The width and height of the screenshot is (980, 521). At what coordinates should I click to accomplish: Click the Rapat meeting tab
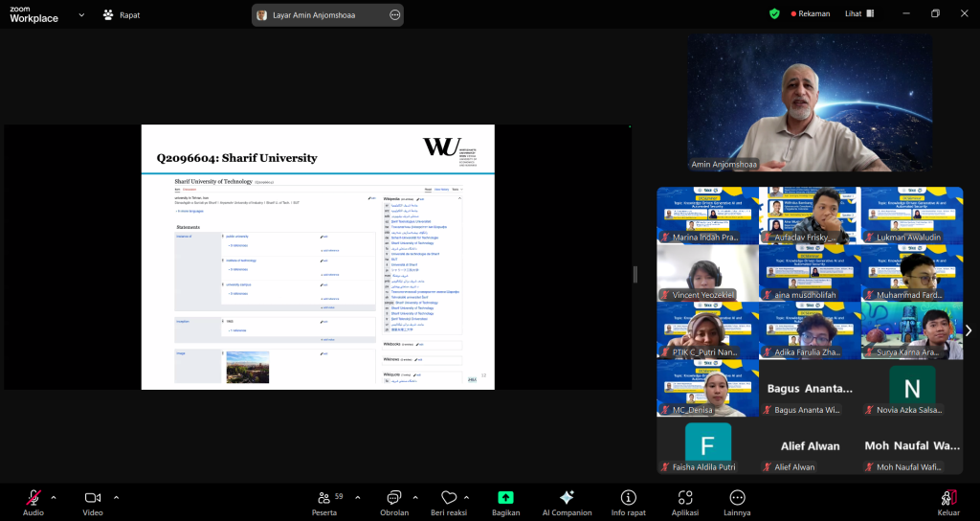(122, 14)
